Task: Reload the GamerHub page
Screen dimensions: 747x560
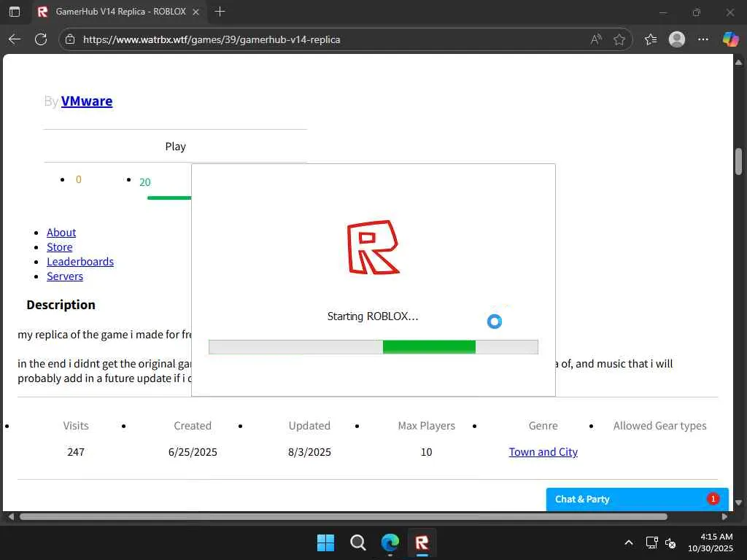Action: click(x=41, y=39)
